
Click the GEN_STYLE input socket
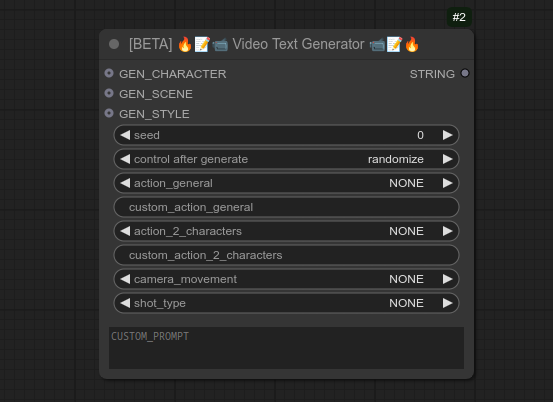(109, 113)
